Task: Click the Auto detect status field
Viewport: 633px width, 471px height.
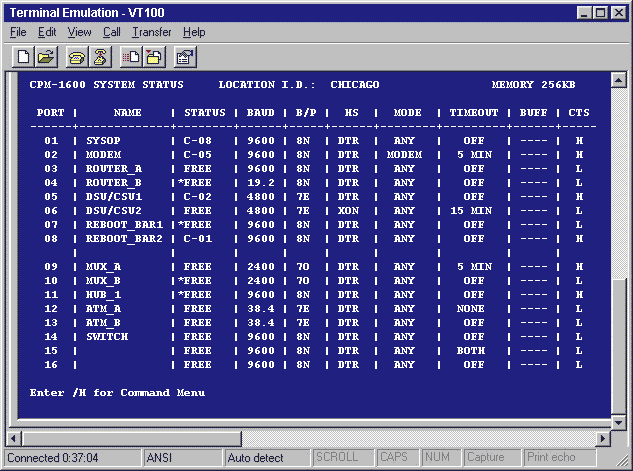Action: [267, 458]
